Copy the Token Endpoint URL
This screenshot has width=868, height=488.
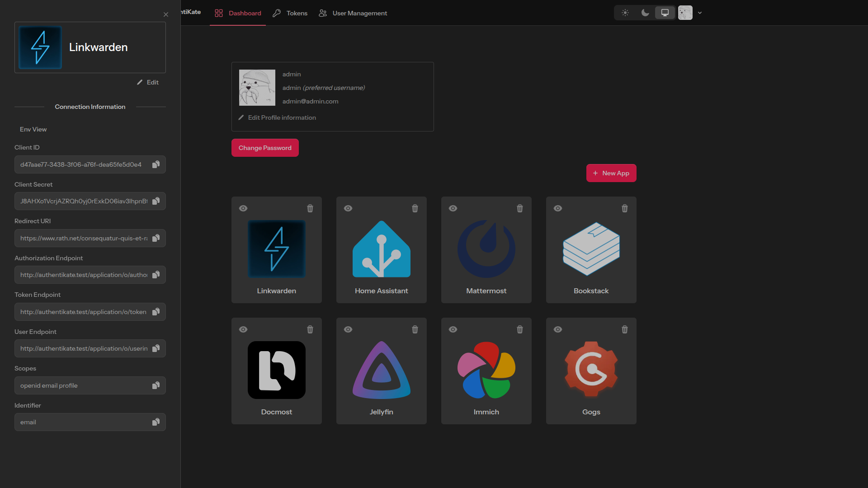(x=156, y=312)
